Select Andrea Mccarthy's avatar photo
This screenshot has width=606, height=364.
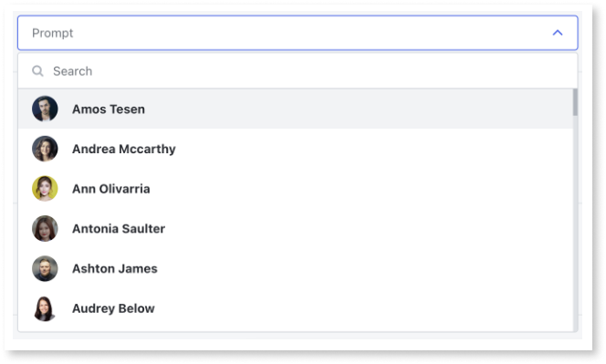(x=45, y=149)
